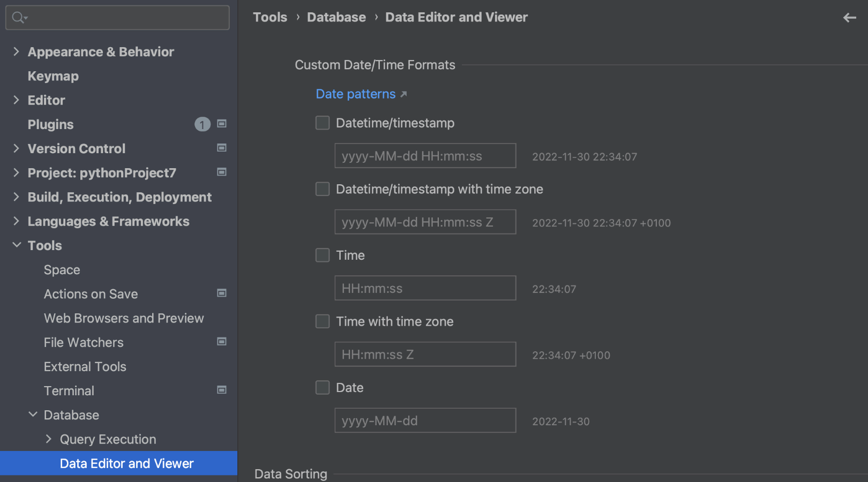Tick the Time with time zone checkbox
This screenshot has height=482, width=868.
[x=323, y=321]
